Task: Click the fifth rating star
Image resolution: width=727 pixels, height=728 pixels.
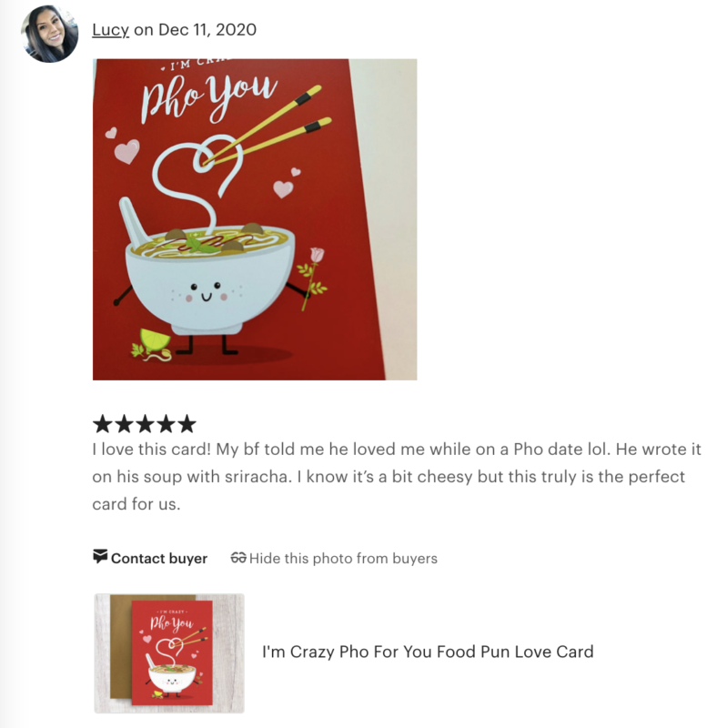Action: (187, 424)
